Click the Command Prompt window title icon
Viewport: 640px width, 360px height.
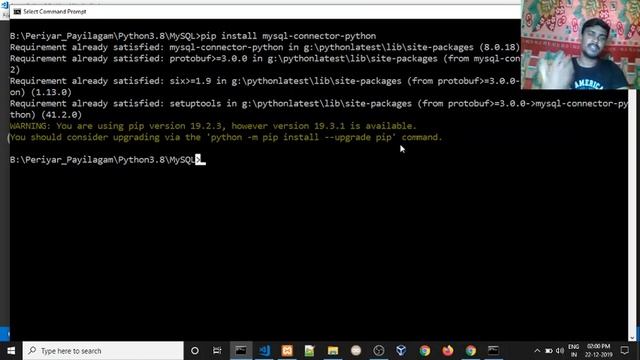(x=17, y=11)
